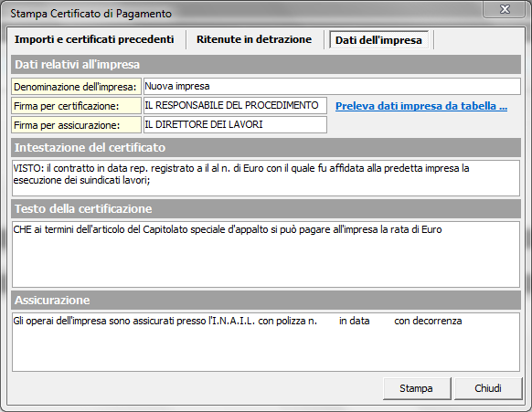The width and height of the screenshot is (532, 412).
Task: Open the Ritenute in detrazione tab
Action: pyautogui.click(x=254, y=39)
